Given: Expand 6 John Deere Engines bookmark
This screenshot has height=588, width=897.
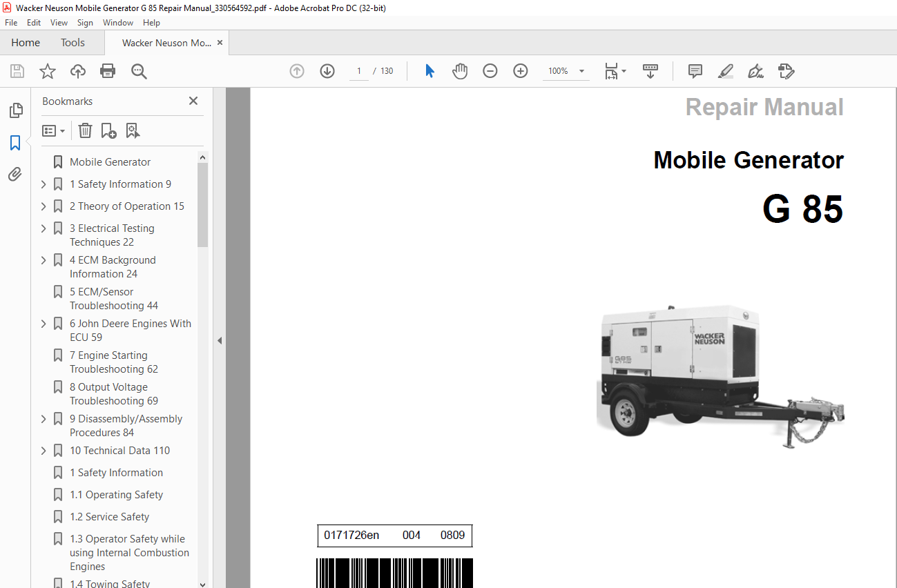Looking at the screenshot, I should click(44, 324).
